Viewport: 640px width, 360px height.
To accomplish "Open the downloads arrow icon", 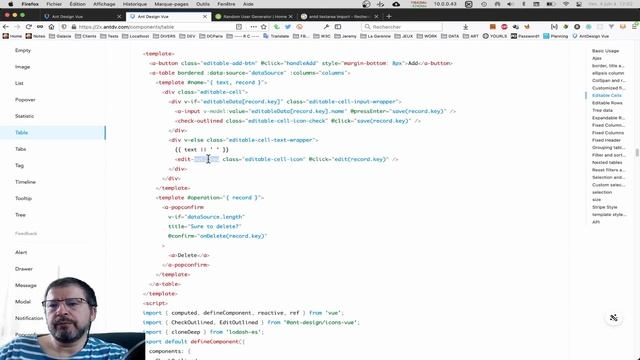I will click(465, 27).
